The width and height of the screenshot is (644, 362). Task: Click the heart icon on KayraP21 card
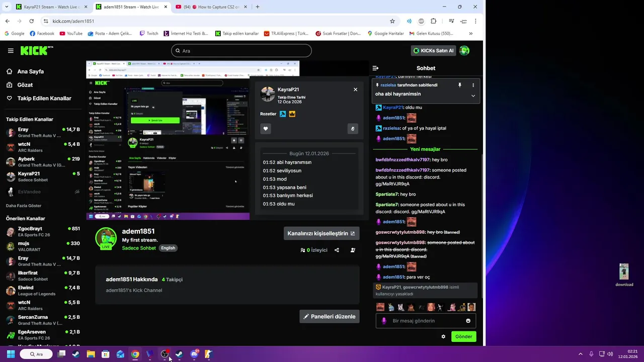[x=266, y=129]
